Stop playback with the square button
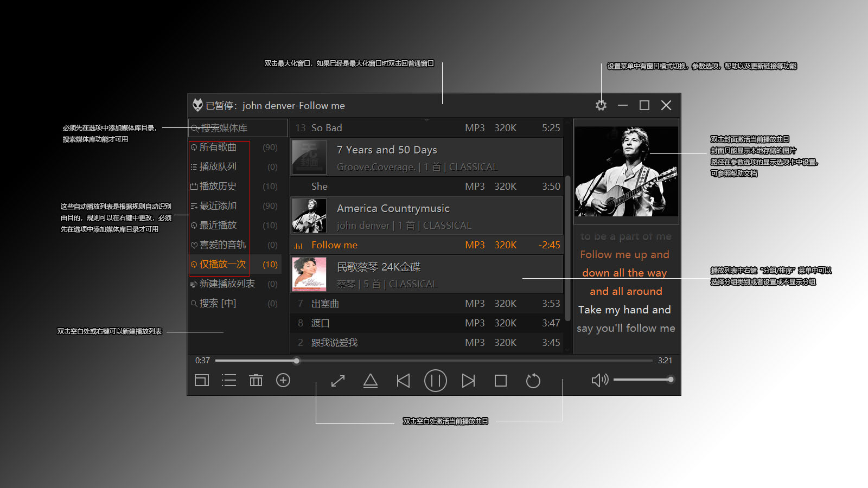Viewport: 868px width, 488px height. pyautogui.click(x=501, y=381)
